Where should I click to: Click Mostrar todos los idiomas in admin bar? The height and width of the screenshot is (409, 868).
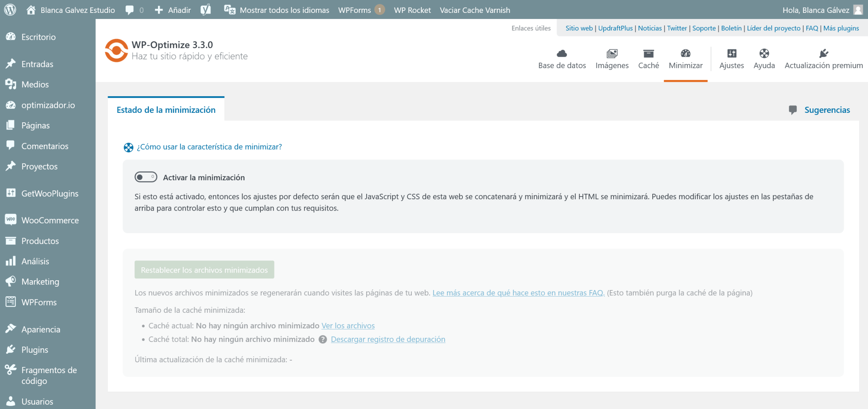click(284, 10)
